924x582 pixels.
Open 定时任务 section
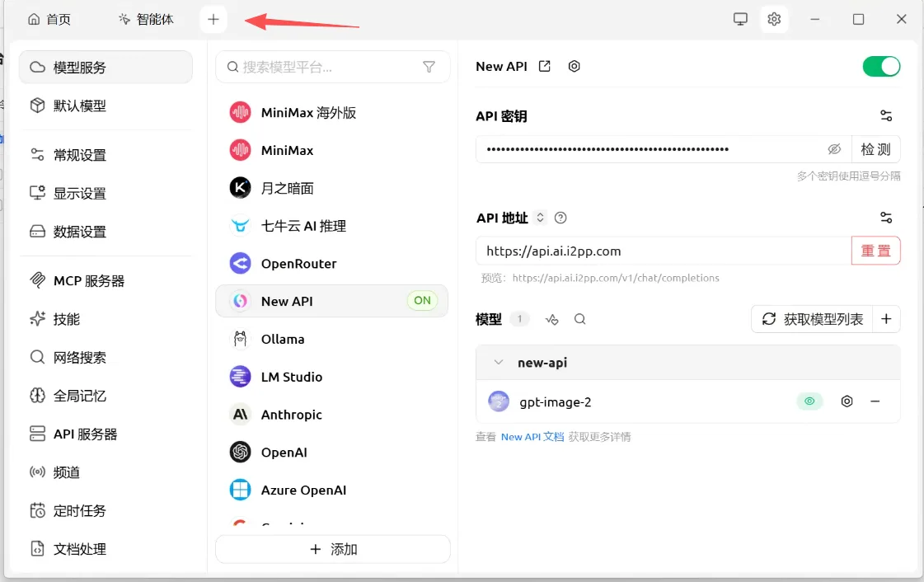[x=106, y=511]
